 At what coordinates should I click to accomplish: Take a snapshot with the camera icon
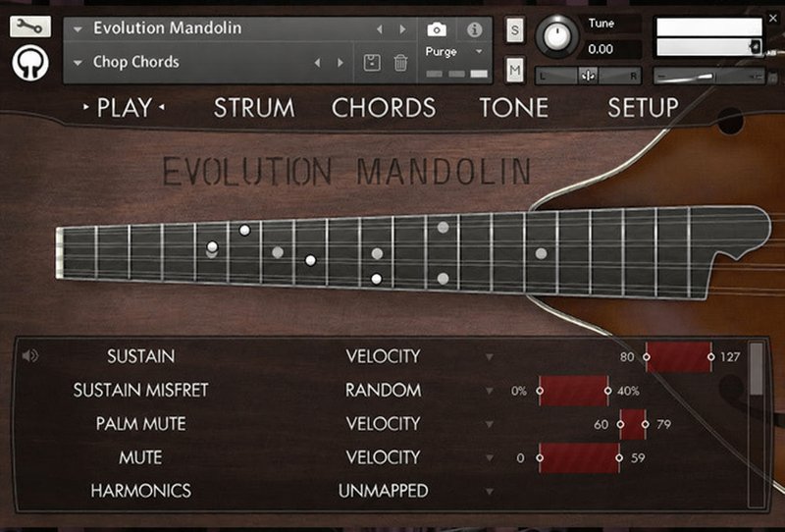coord(437,29)
